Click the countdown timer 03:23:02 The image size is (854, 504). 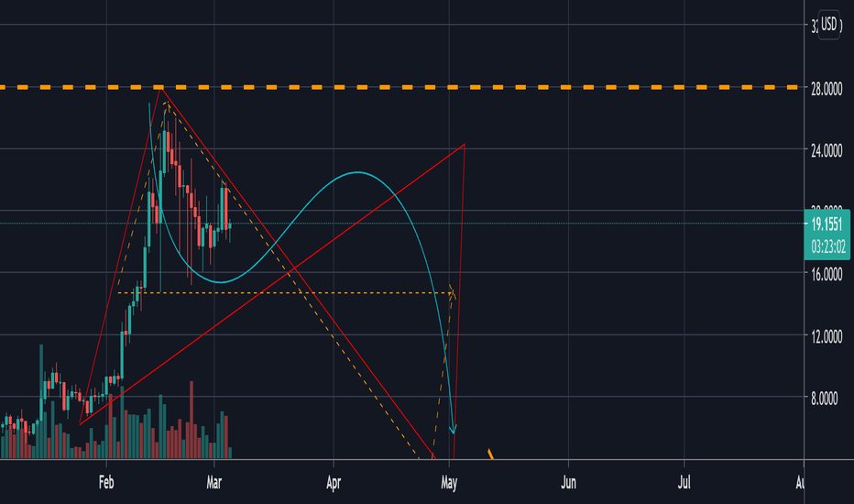pos(827,247)
